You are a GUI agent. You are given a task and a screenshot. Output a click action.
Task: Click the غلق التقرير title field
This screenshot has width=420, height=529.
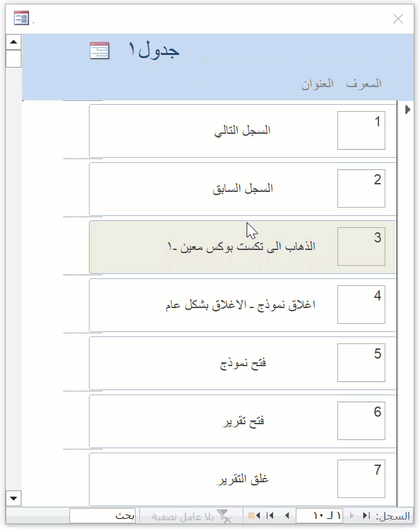[213, 479]
